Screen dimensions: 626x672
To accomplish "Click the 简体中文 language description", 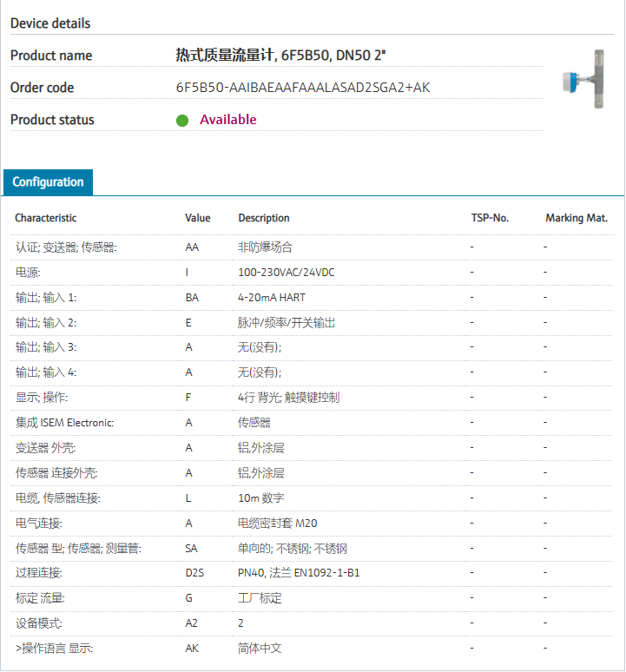I will coord(260,649).
